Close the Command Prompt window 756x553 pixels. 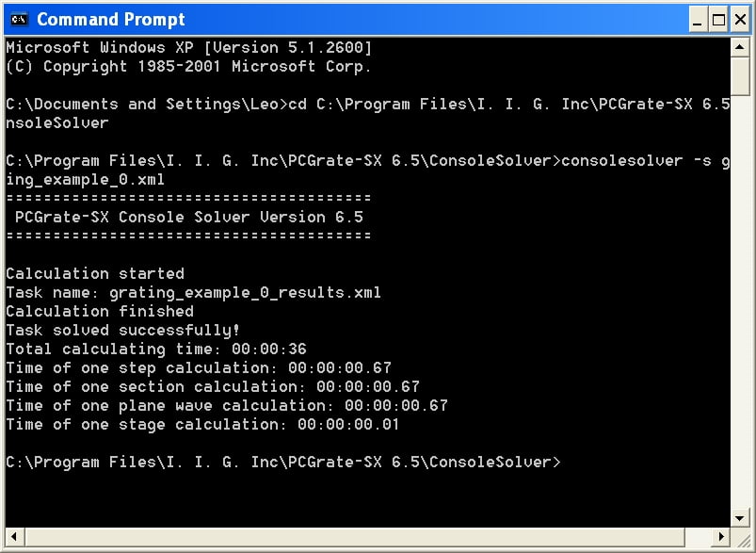pos(740,20)
